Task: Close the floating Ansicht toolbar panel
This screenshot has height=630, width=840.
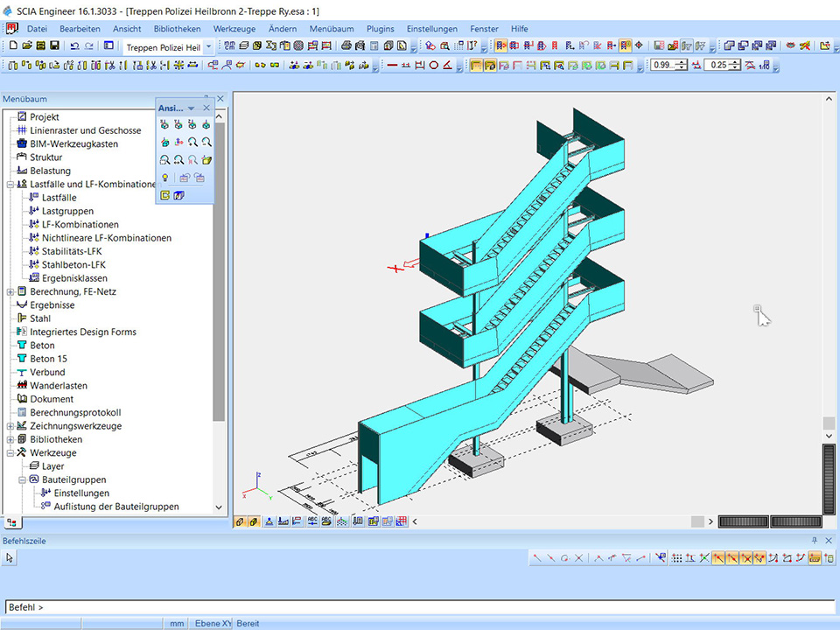Action: click(x=206, y=108)
